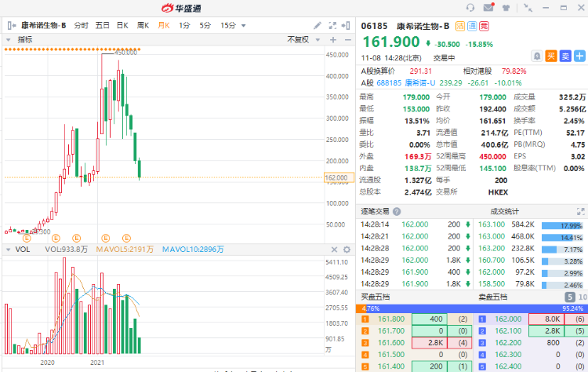This screenshot has height=372, width=588.
Task: Switch to 日K chart tab
Action: click(122, 26)
